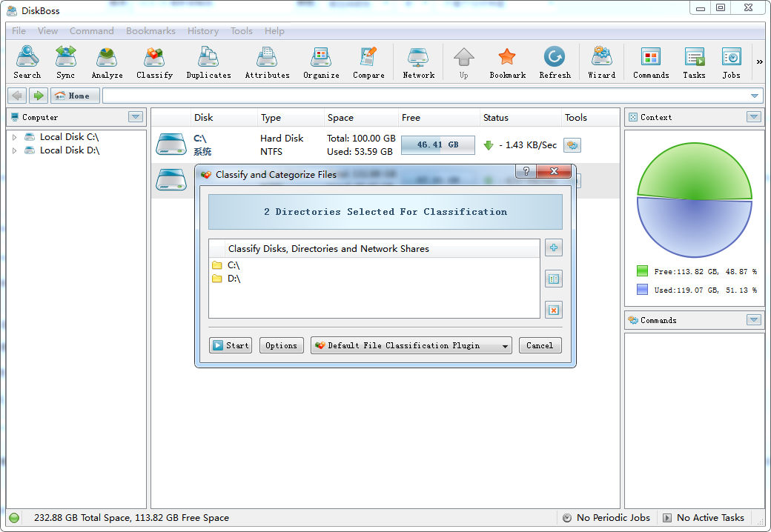
Task: Select C:\ folder in classify list
Action: [374, 265]
